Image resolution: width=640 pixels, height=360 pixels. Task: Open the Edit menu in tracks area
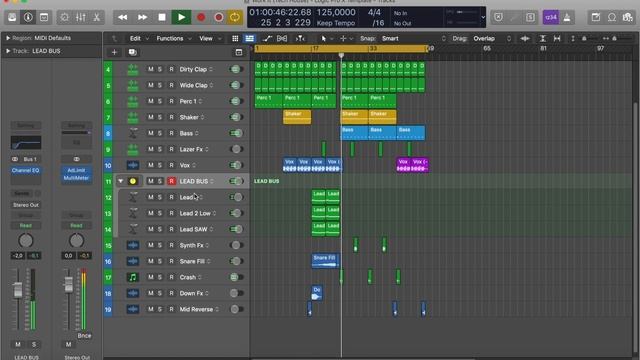tap(135, 38)
